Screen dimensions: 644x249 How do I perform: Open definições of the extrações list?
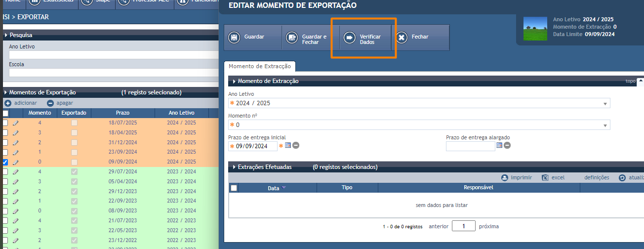597,178
